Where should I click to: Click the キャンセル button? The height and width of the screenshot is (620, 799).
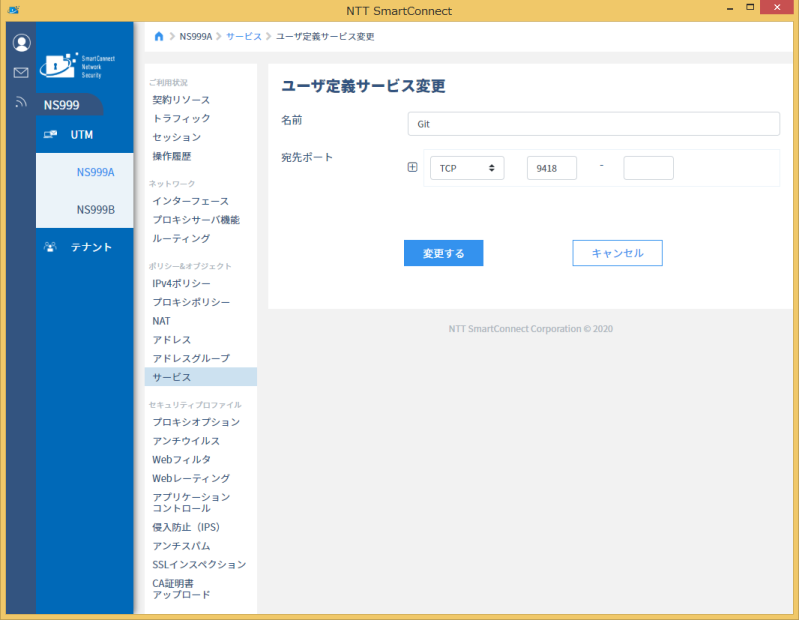[x=617, y=253]
